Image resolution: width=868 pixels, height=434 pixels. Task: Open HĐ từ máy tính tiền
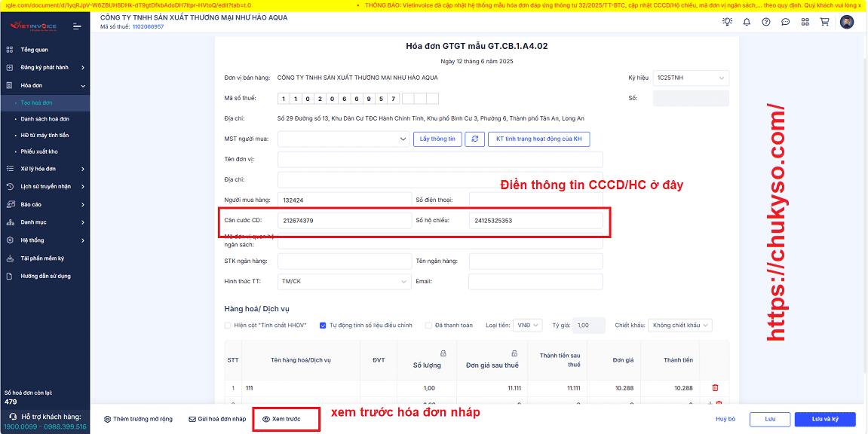coord(44,135)
